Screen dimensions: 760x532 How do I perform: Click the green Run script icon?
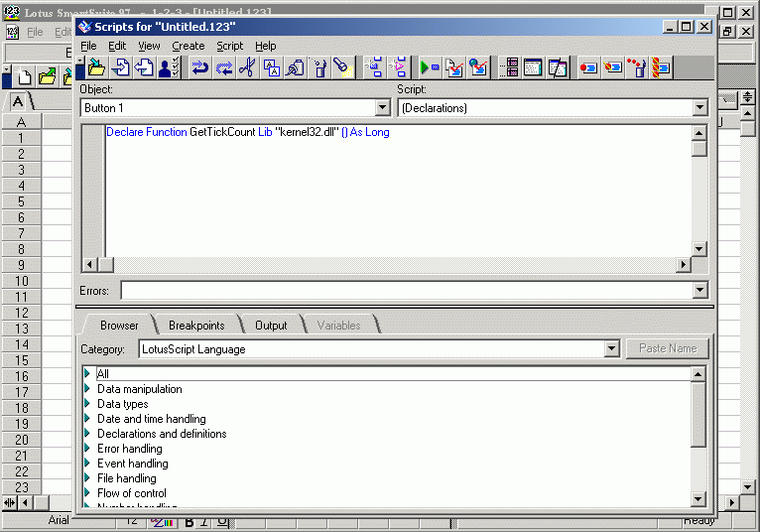tap(429, 67)
